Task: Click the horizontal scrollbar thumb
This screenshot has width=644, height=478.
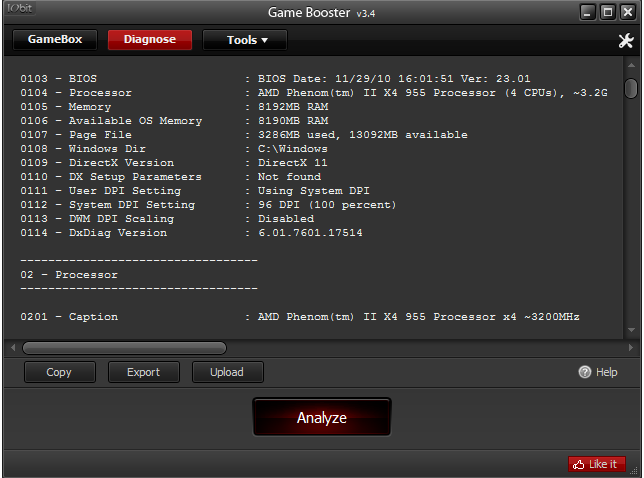Action: [x=124, y=348]
